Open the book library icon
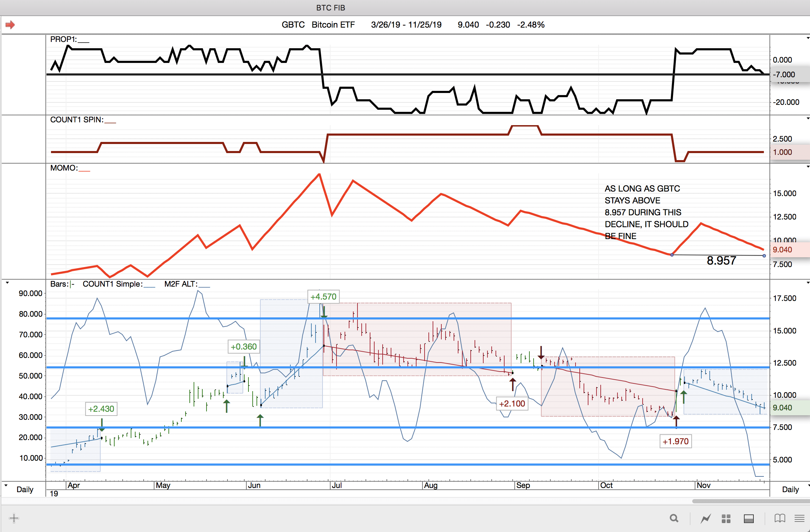 pos(780,518)
